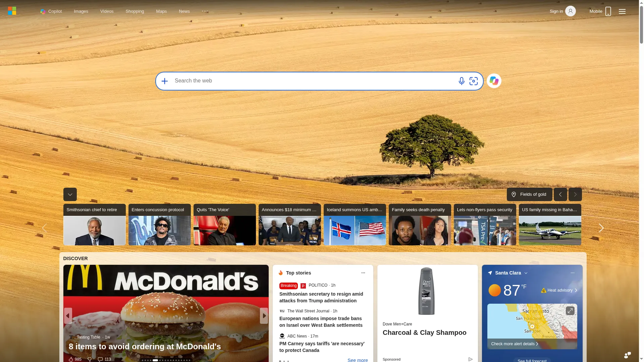Read PM Carney tariffs story
Screen dimensions: 644x362
(322, 347)
